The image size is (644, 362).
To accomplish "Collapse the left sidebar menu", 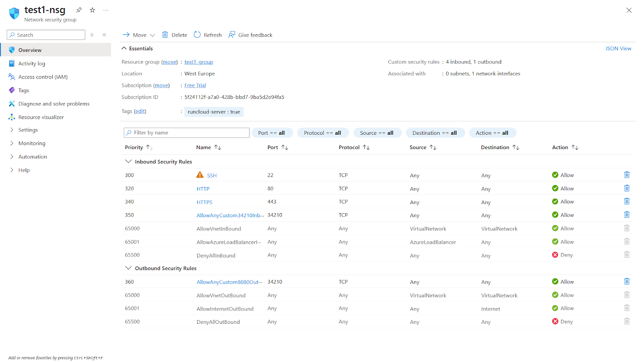I will [104, 35].
